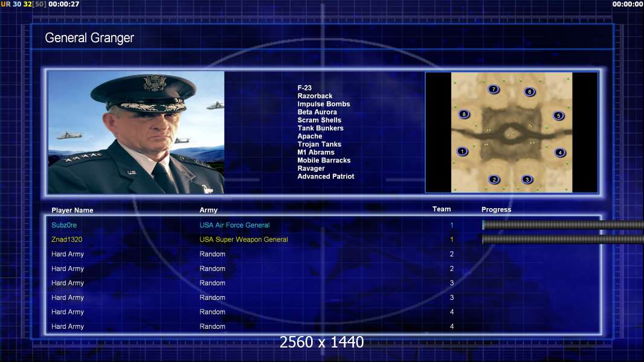Click team number for Subz0re
This screenshot has width=644, height=362.
pyautogui.click(x=452, y=225)
